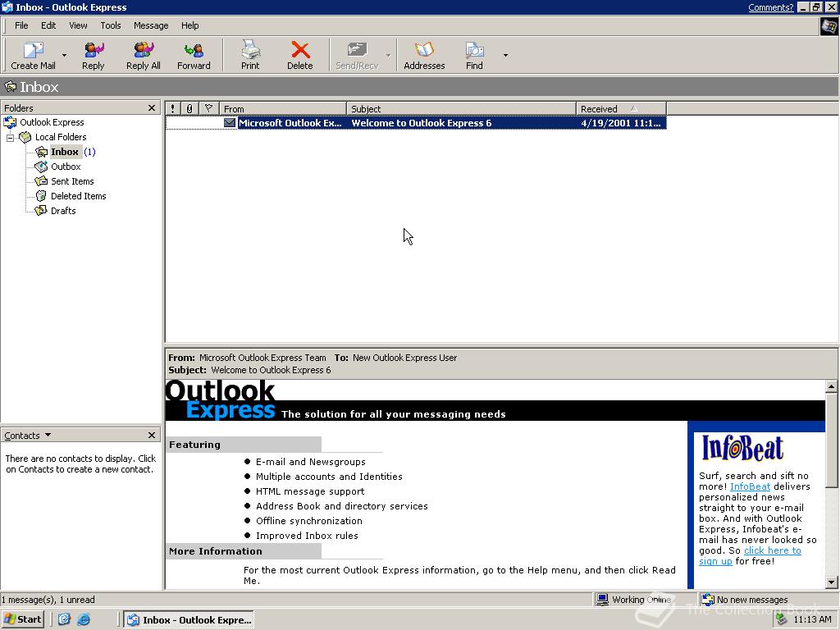Click the Outbox folder icon

click(41, 167)
